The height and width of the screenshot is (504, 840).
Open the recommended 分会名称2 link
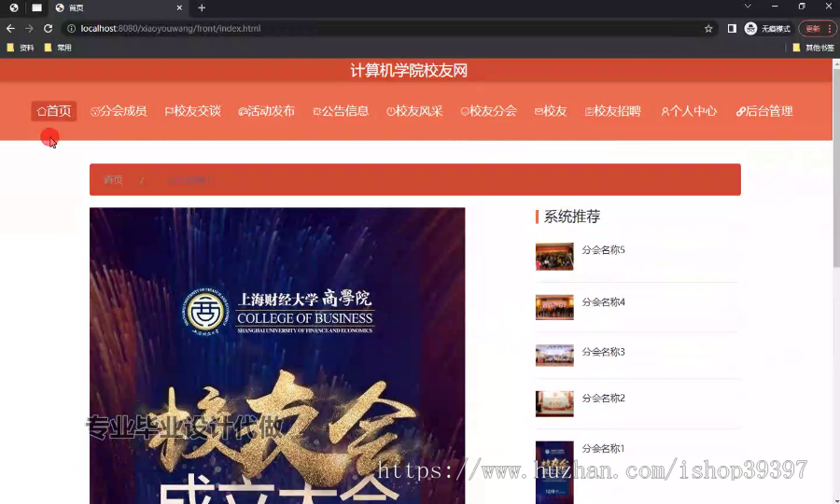[x=603, y=398]
